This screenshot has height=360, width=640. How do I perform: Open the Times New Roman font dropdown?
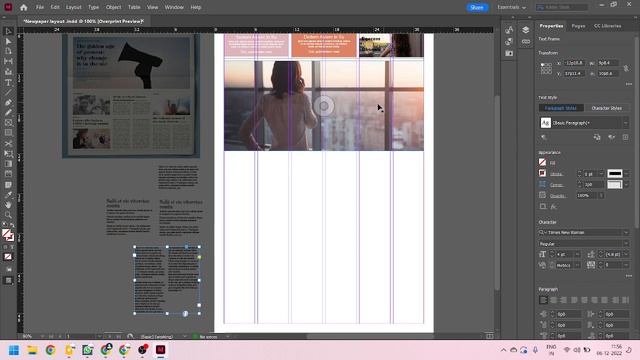point(626,232)
